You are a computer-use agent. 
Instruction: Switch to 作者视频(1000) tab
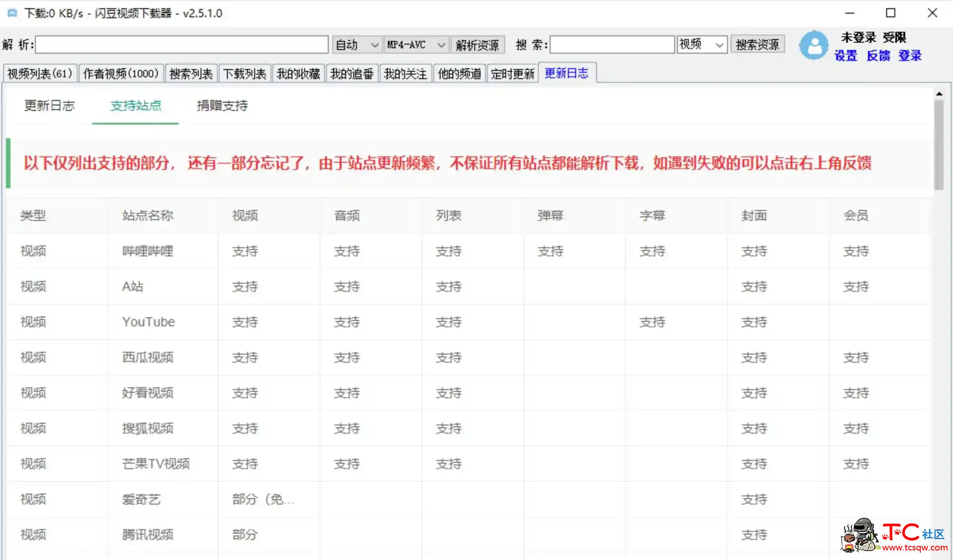tap(121, 73)
